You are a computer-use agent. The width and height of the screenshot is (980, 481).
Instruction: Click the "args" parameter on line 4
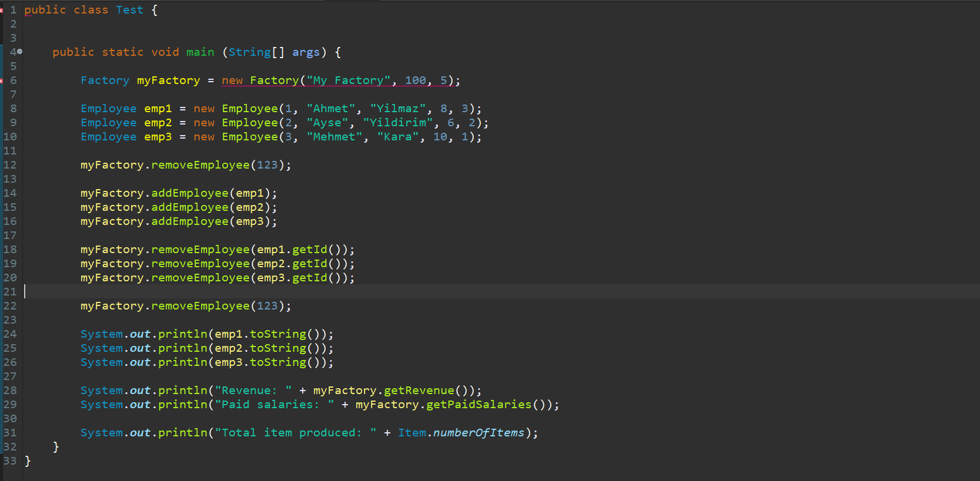pos(306,52)
